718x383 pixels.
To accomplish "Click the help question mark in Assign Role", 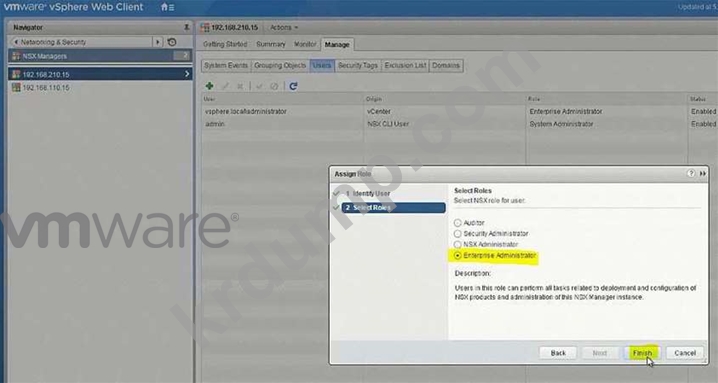I will 691,174.
